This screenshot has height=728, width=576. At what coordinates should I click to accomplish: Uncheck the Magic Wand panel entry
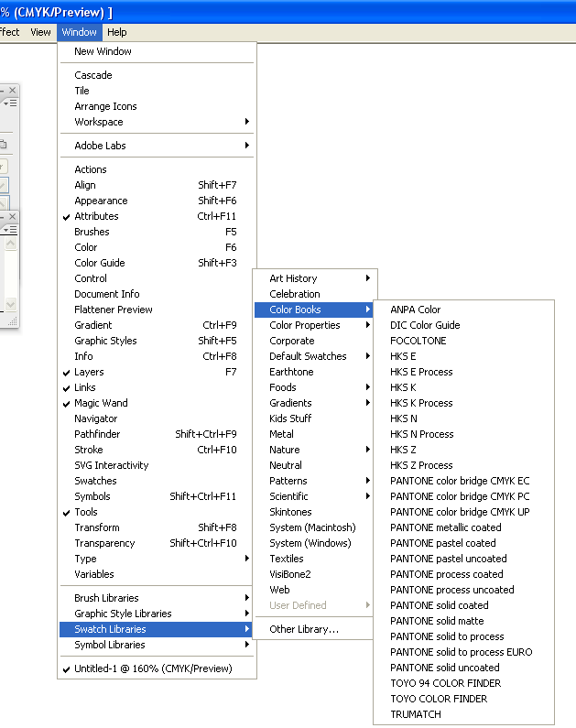[157, 403]
